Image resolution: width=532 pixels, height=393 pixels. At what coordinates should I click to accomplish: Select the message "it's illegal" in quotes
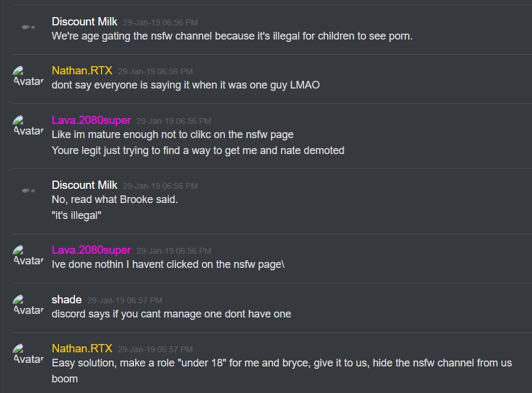point(76,215)
